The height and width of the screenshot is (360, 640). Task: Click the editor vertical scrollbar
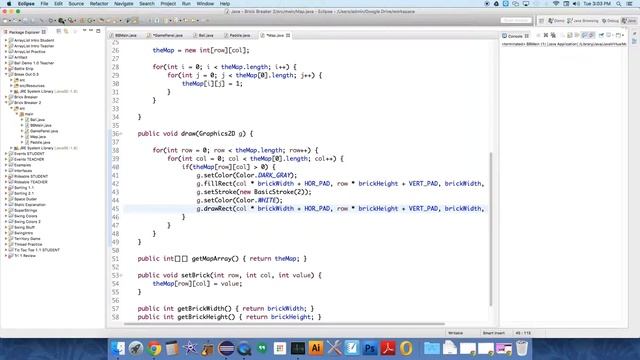[491, 229]
